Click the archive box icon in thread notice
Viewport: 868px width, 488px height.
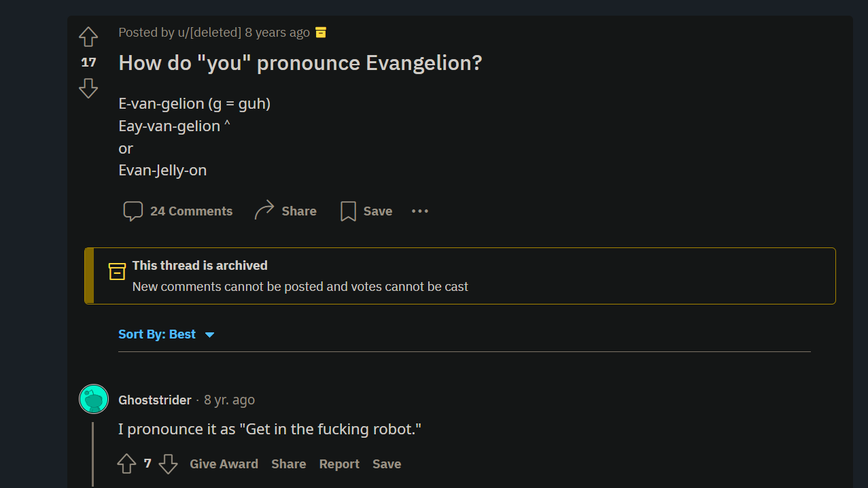pos(117,271)
